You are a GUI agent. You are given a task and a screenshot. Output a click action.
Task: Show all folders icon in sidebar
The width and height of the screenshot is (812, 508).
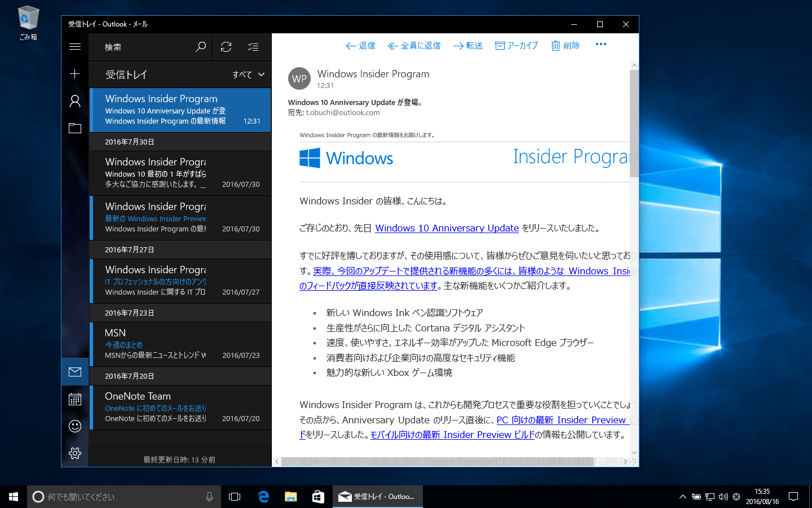click(75, 128)
